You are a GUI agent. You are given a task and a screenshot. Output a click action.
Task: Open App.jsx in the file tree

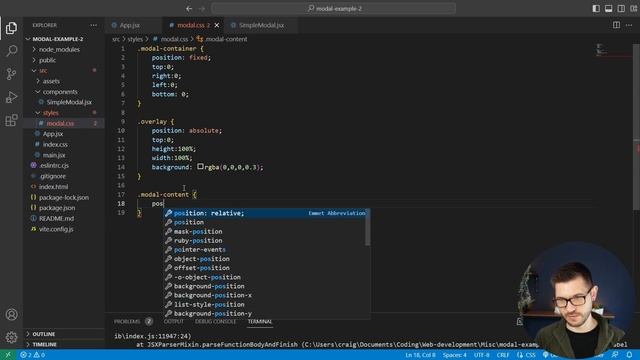(63, 134)
